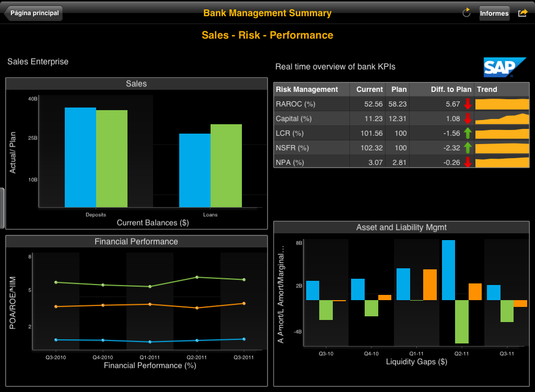This screenshot has height=392, width=535.
Task: Click the Q2-2011 point on green line
Action: pos(196,277)
